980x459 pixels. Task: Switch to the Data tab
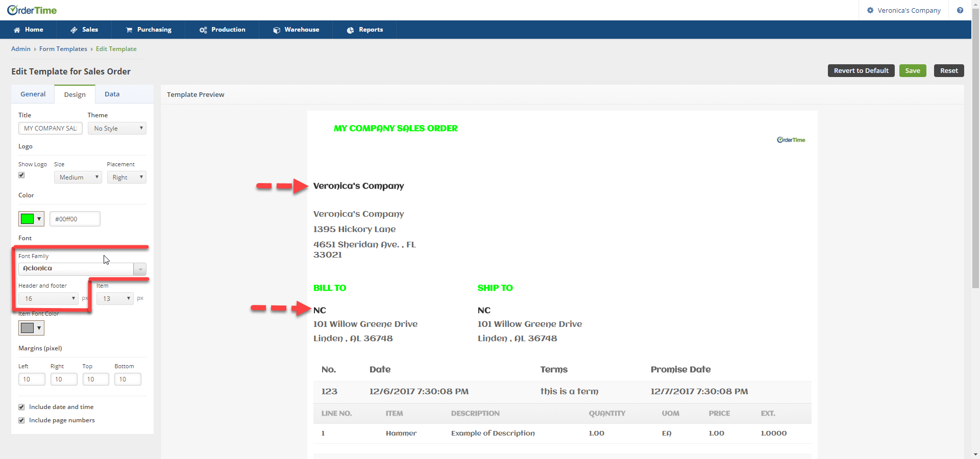pyautogui.click(x=112, y=94)
